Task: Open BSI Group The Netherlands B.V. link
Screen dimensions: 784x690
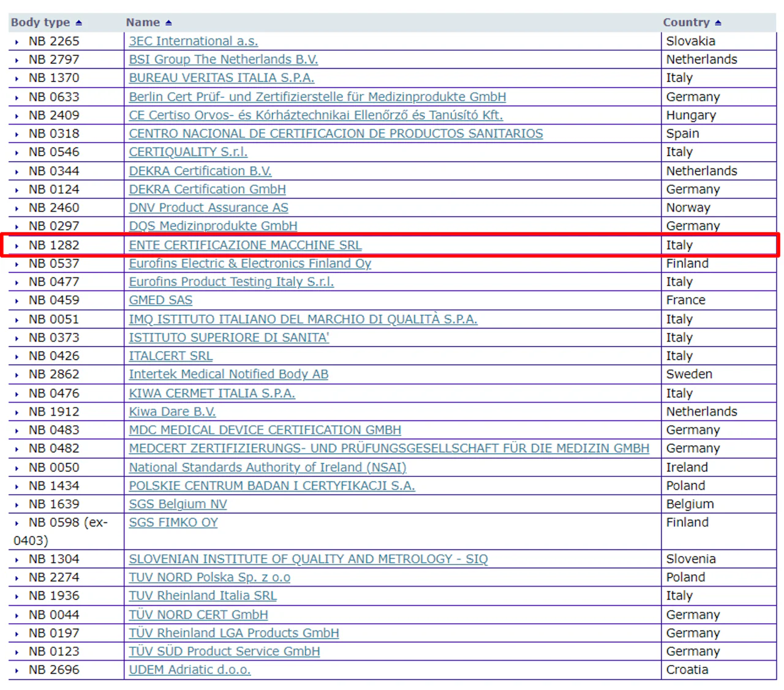Action: (224, 59)
